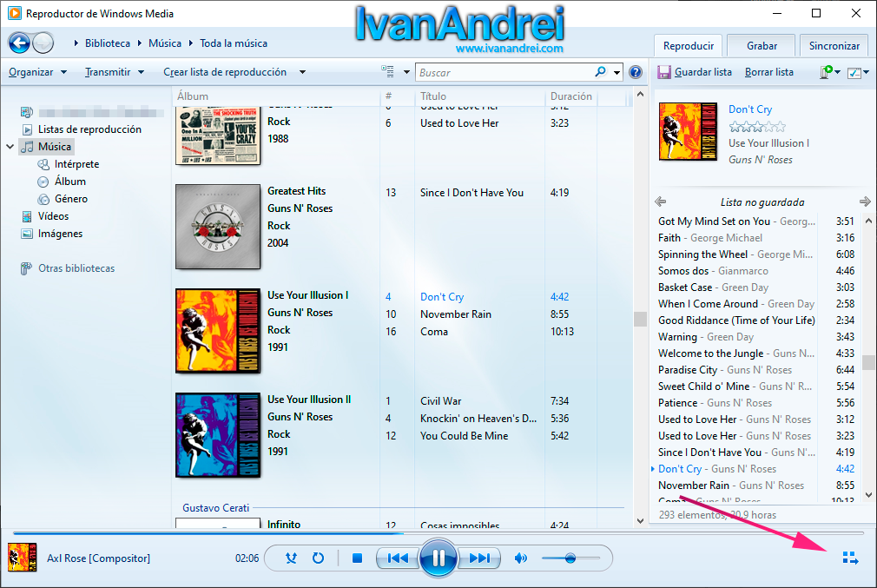
Task: Open the Transmitir dropdown menu
Action: tap(115, 71)
